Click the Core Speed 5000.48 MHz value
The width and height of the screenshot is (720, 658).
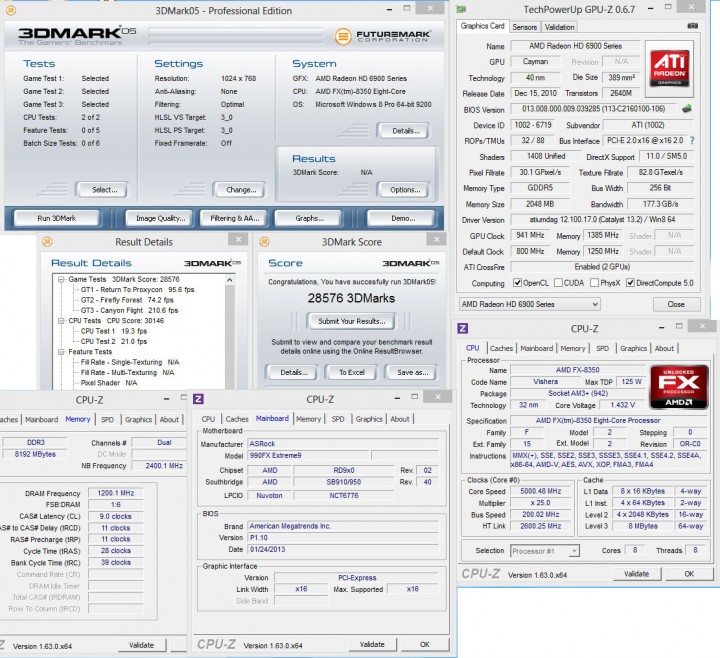point(540,491)
